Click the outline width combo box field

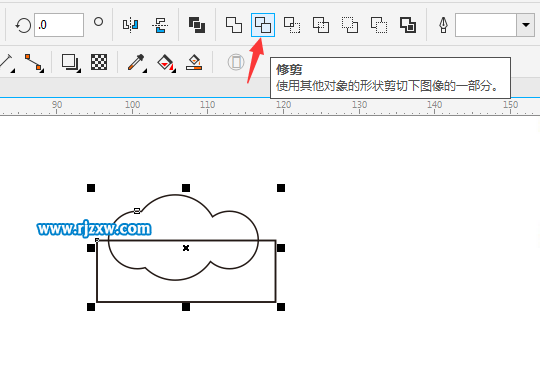click(486, 25)
